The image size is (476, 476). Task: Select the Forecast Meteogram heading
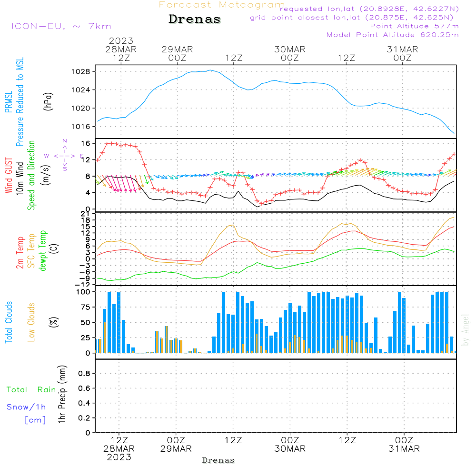pyautogui.click(x=222, y=5)
